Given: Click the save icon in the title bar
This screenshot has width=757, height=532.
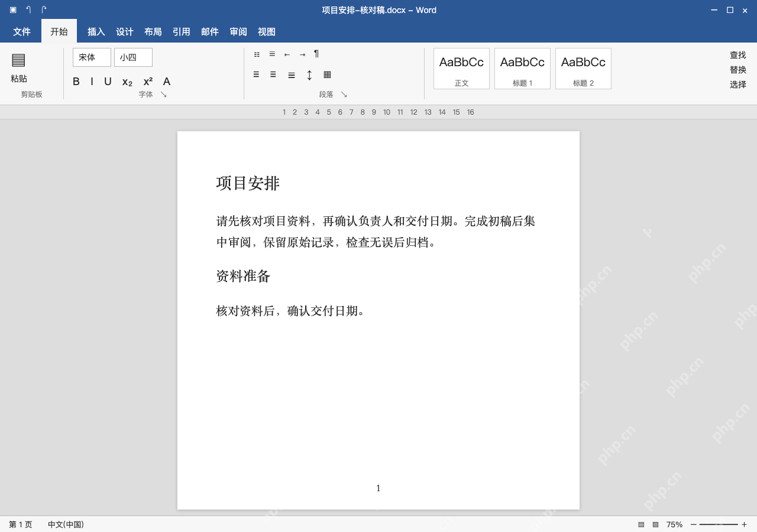Looking at the screenshot, I should 13,9.
